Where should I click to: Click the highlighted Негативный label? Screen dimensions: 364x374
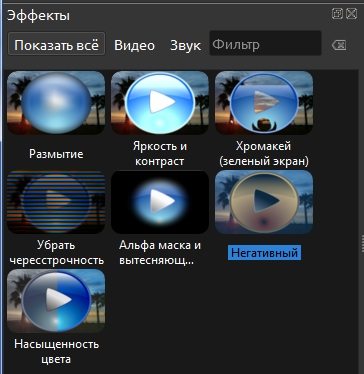[x=264, y=253]
